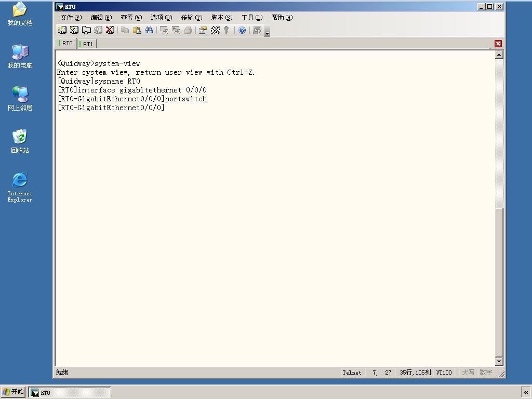Open the 开始 Start button
This screenshot has width=532, height=399.
click(x=13, y=392)
